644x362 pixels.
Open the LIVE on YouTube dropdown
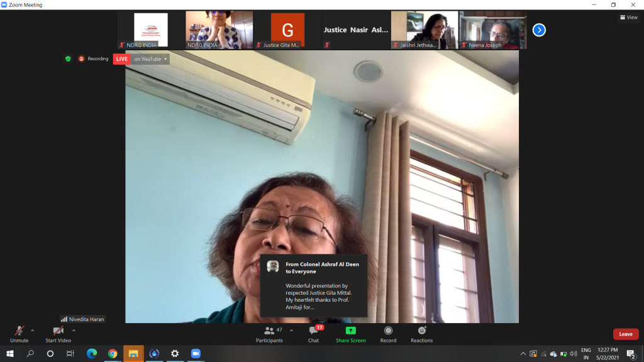point(151,59)
